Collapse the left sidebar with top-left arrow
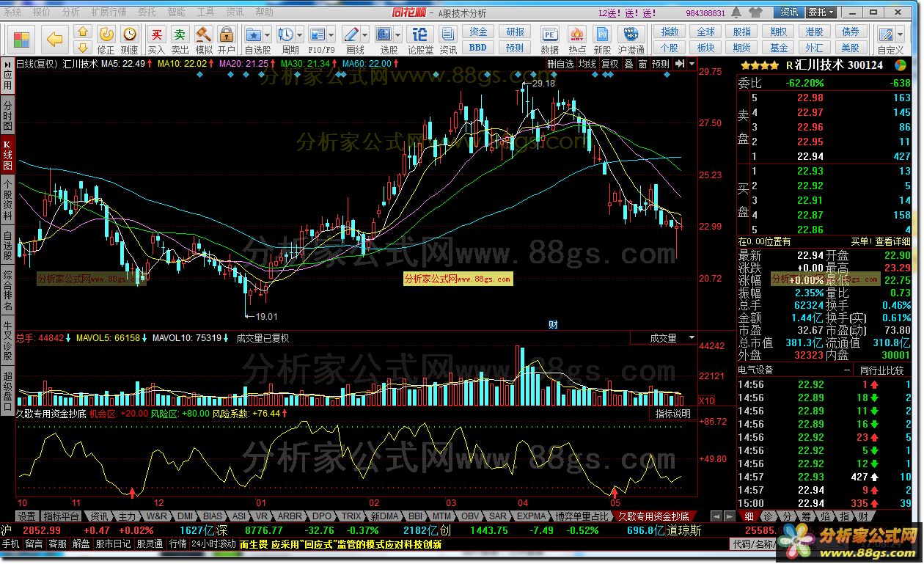The width and height of the screenshot is (924, 564). point(7,64)
